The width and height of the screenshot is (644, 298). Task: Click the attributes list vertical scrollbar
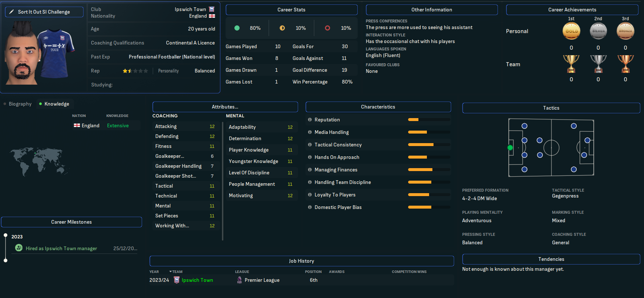coord(223,181)
